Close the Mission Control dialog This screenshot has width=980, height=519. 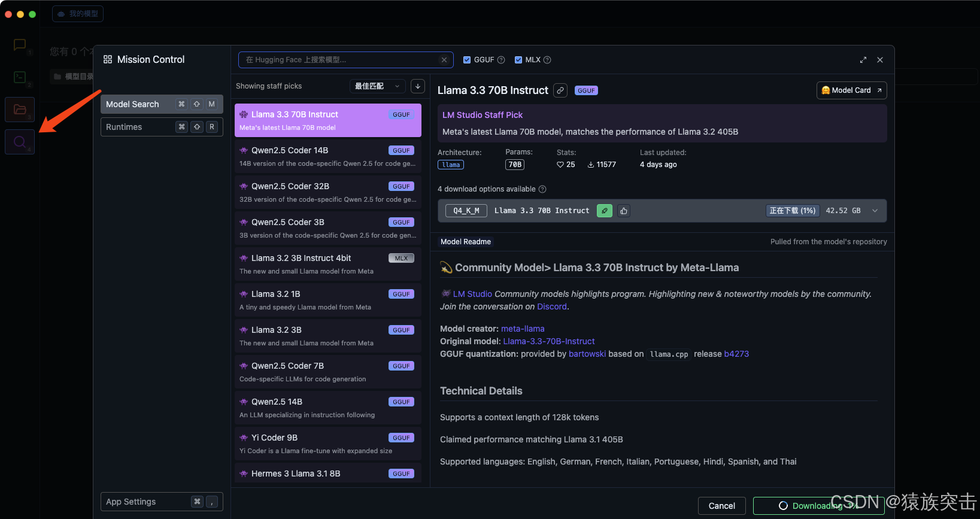880,60
